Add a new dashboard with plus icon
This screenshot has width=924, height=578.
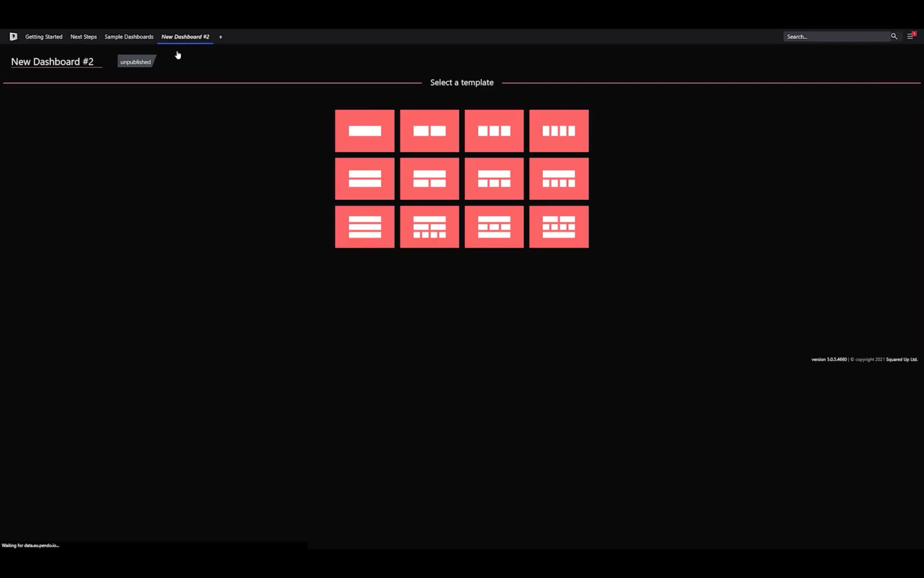pos(221,37)
